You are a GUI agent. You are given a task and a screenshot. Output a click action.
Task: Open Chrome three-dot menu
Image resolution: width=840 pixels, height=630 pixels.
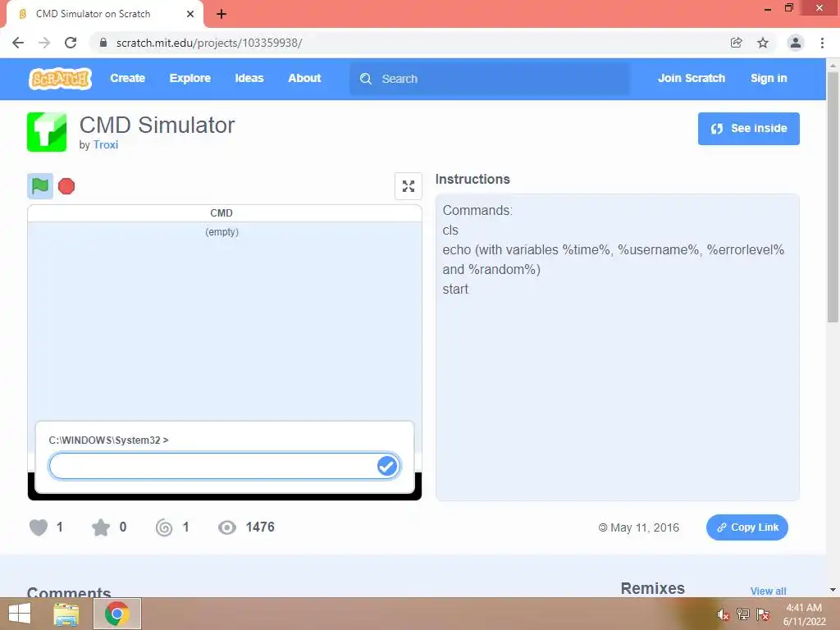click(822, 43)
